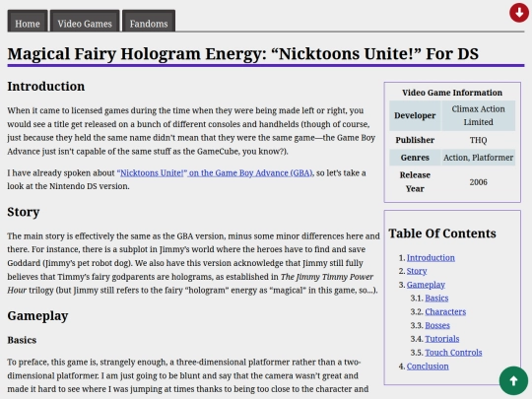Click the Basics subheading in article
This screenshot has height=399, width=532.
(x=22, y=340)
